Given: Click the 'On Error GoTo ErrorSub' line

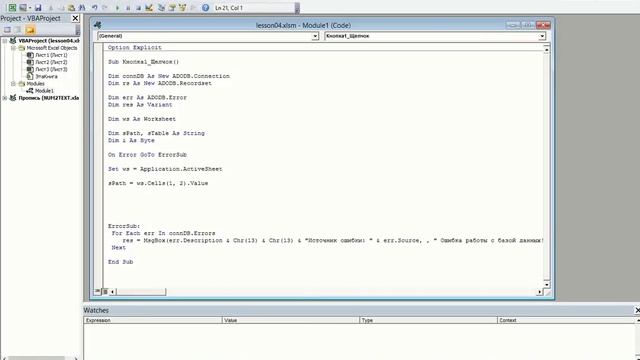Looking at the screenshot, I should pyautogui.click(x=147, y=155).
